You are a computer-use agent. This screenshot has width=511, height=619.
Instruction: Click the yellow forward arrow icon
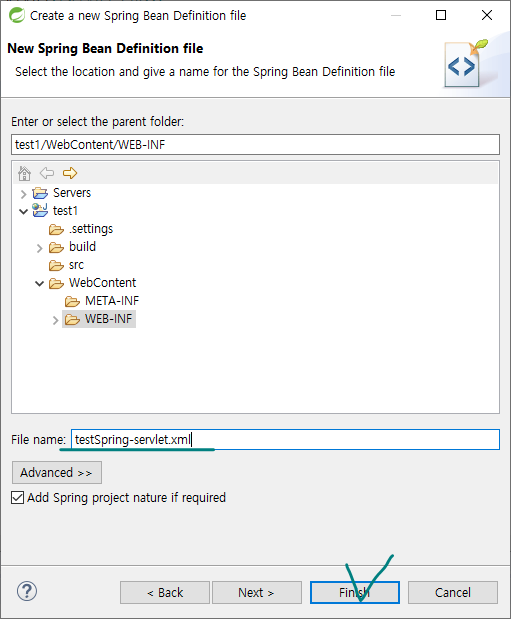(70, 173)
